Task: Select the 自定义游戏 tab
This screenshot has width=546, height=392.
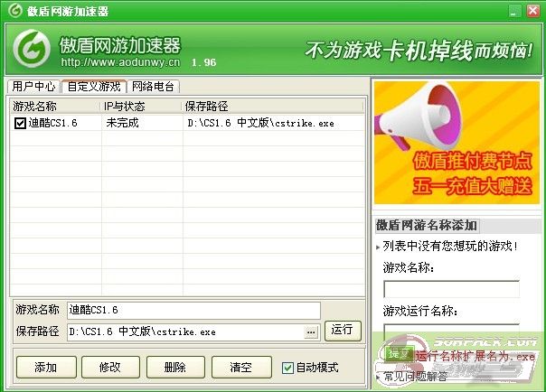Action: coord(93,87)
